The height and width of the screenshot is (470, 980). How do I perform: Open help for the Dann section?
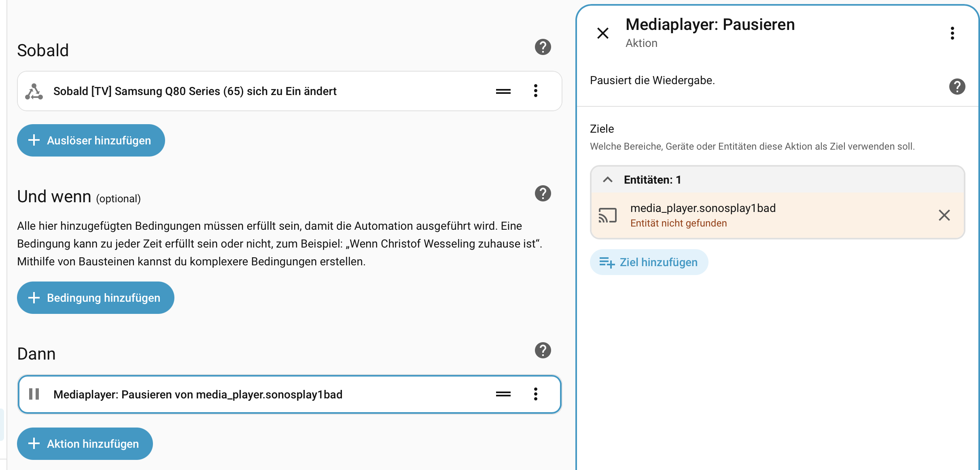point(543,351)
